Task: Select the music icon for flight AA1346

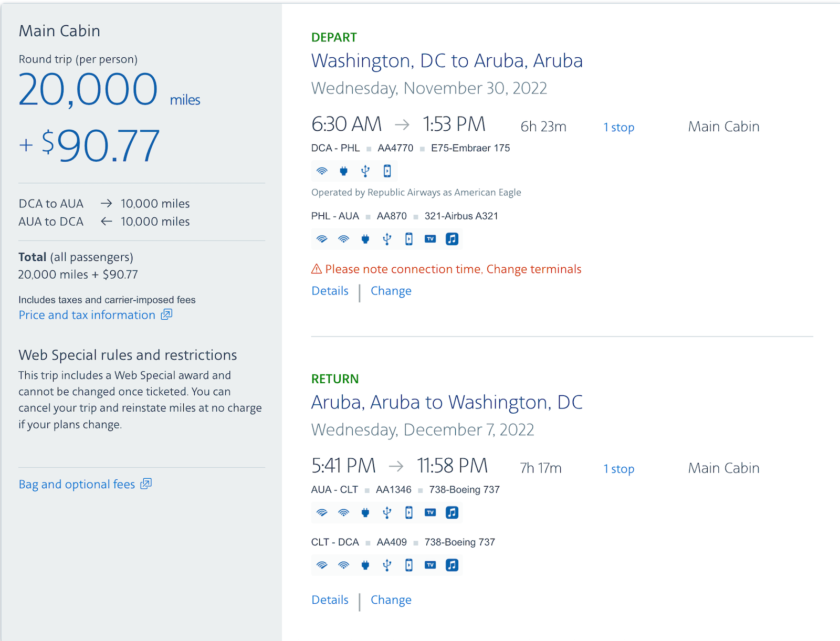Action: [x=451, y=512]
